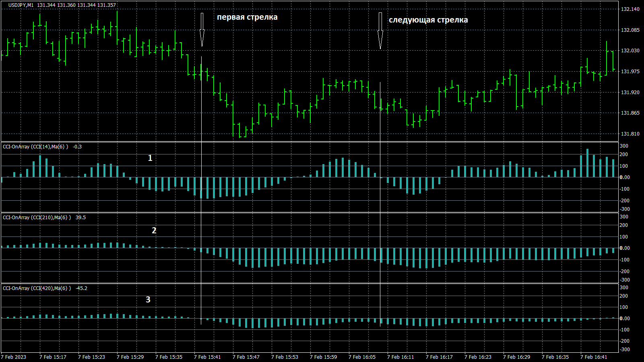Click the white arrow below "первая стрелка"
The height and width of the screenshot is (362, 644).
[x=202, y=30]
